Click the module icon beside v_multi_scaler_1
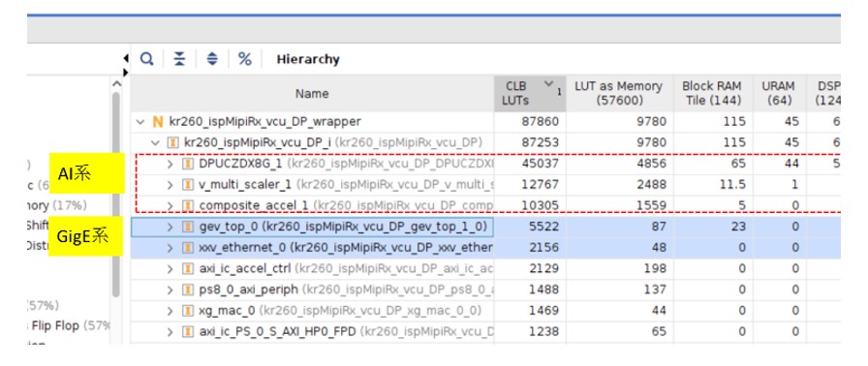This screenshot has width=868, height=366. point(188,185)
